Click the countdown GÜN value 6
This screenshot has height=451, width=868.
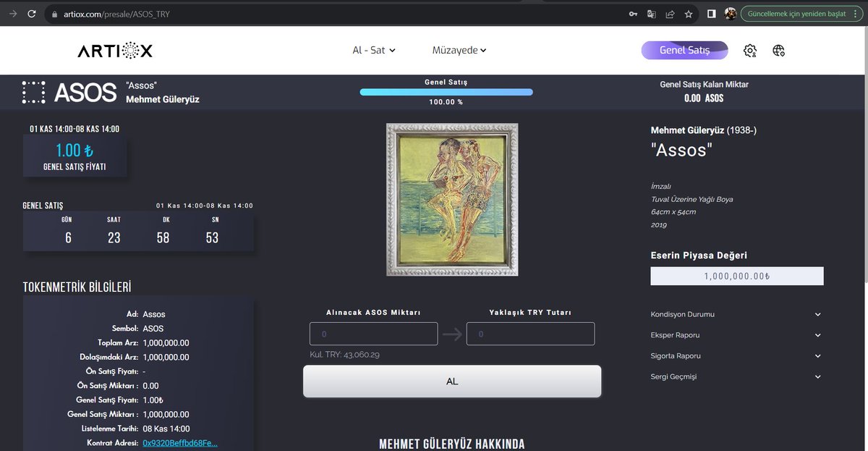pos(68,237)
